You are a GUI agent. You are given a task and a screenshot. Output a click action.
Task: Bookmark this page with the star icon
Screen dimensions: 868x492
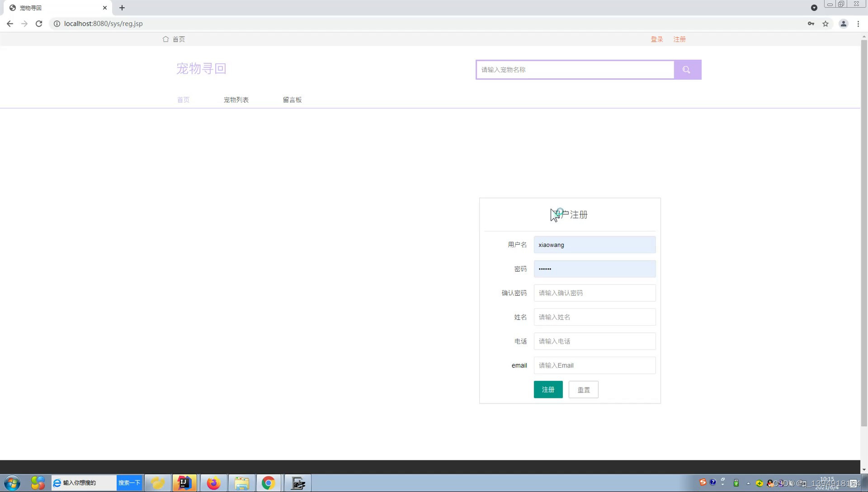(x=826, y=24)
